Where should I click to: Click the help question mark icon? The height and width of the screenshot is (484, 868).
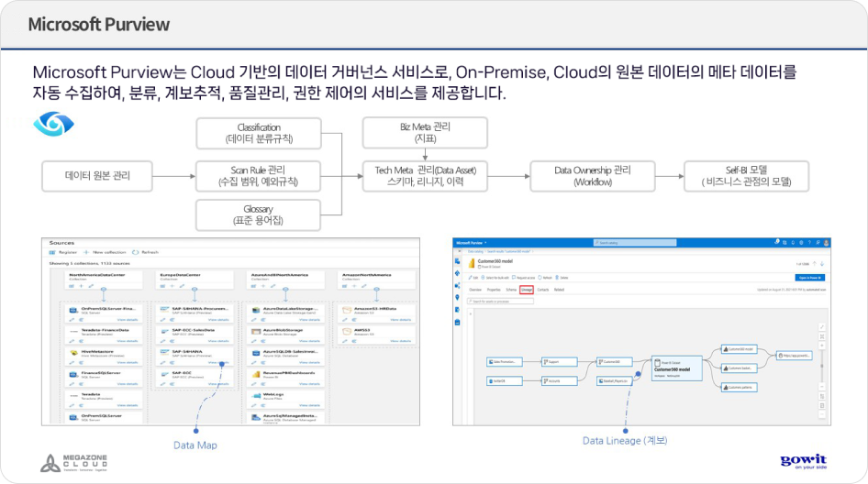pyautogui.click(x=809, y=243)
